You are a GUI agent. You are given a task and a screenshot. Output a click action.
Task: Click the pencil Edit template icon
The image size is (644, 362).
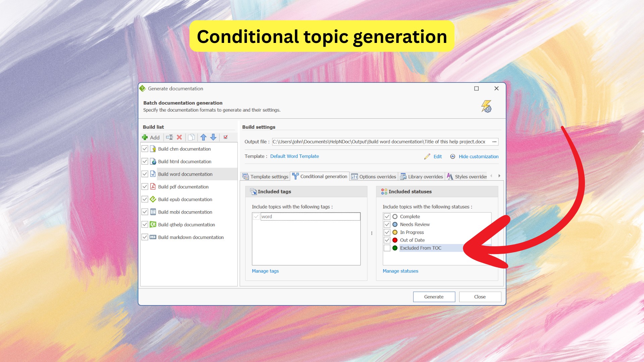[427, 157]
